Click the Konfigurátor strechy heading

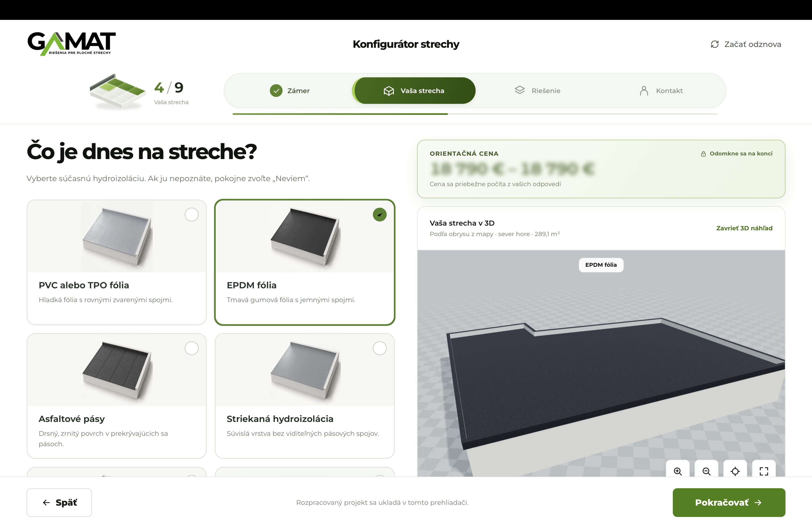coord(406,44)
